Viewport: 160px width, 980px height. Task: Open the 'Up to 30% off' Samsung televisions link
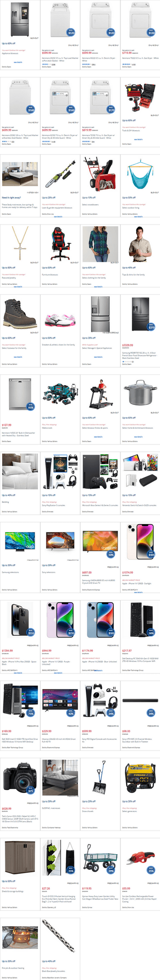8,565
